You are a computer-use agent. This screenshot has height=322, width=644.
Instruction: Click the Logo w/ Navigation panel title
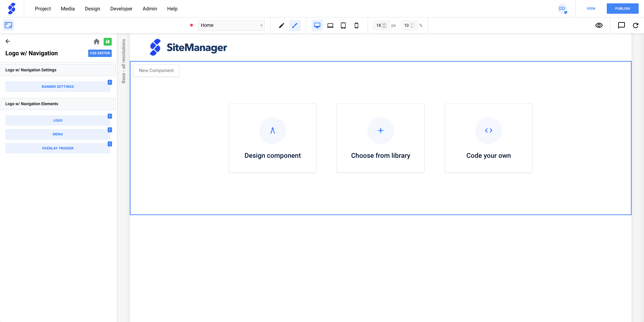[32, 53]
